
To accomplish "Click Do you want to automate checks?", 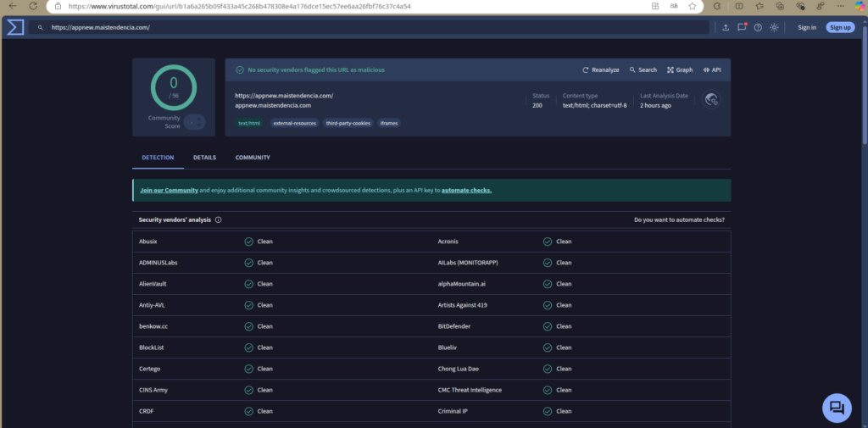I will (679, 220).
